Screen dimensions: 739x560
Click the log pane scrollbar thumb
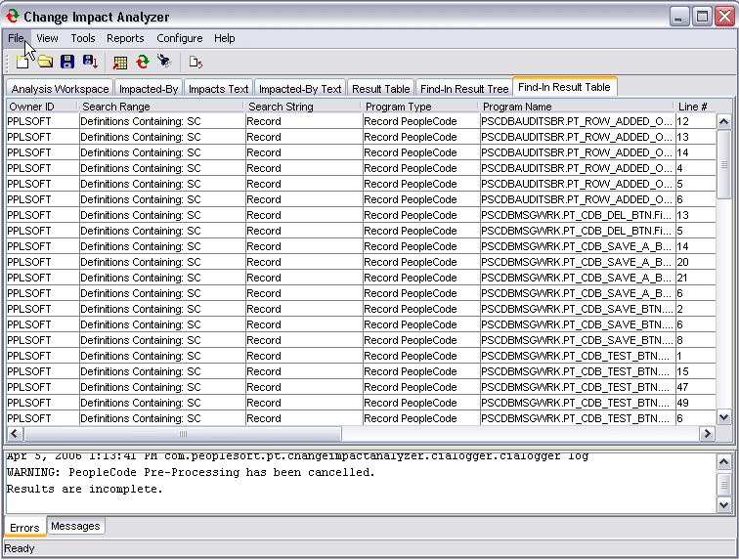coord(724,486)
